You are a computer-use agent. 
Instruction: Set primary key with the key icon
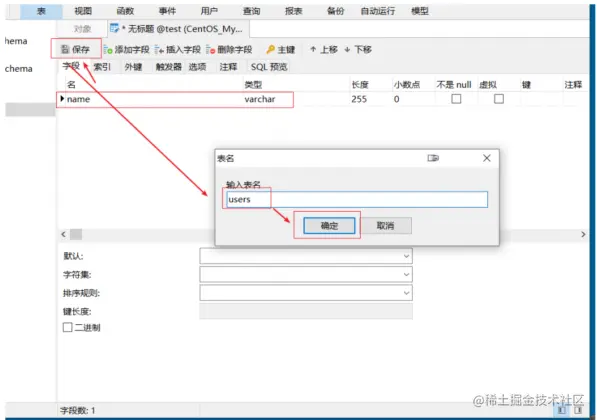click(271, 50)
